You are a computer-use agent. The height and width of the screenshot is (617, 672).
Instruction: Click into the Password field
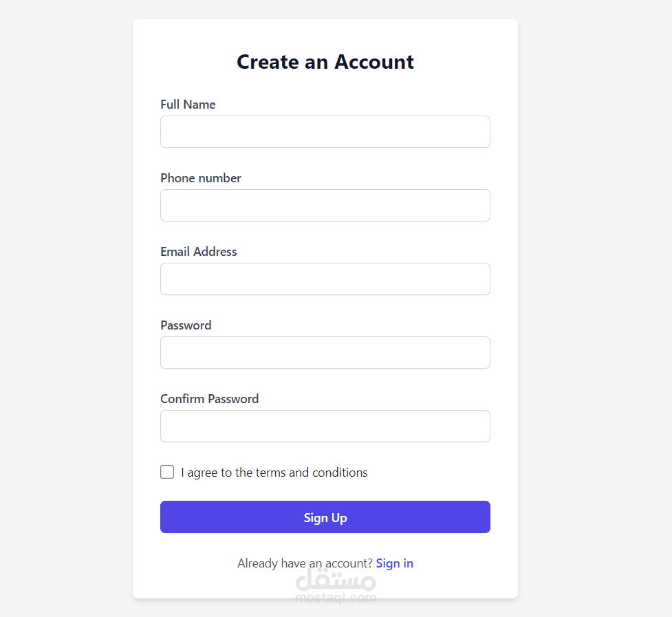[x=325, y=353]
